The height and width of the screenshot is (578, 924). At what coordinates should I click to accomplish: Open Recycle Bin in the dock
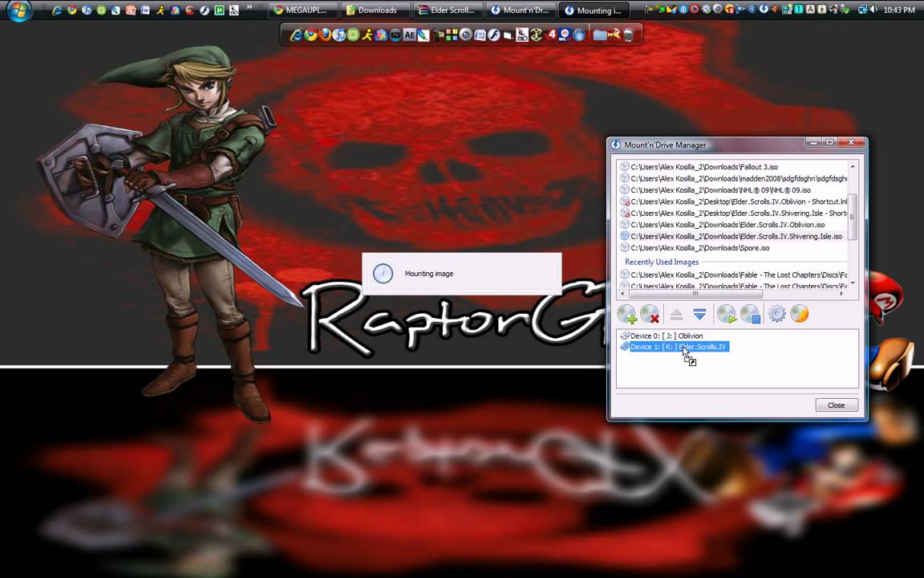click(x=628, y=35)
